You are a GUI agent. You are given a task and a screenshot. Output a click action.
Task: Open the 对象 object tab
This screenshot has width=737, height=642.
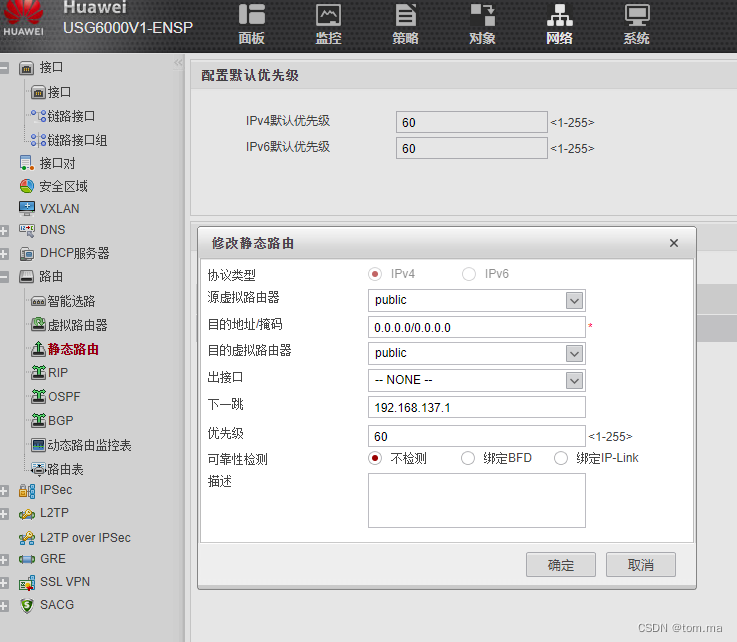[x=482, y=24]
